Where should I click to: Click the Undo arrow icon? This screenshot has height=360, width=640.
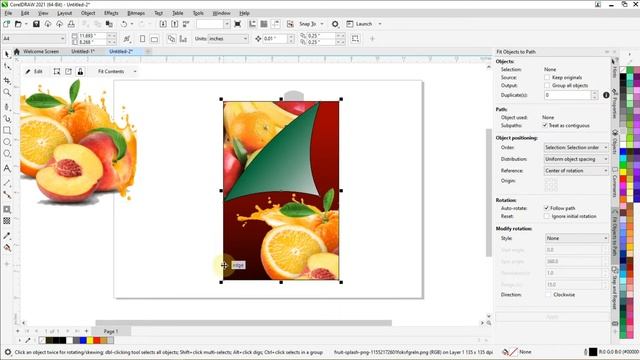coord(124,24)
